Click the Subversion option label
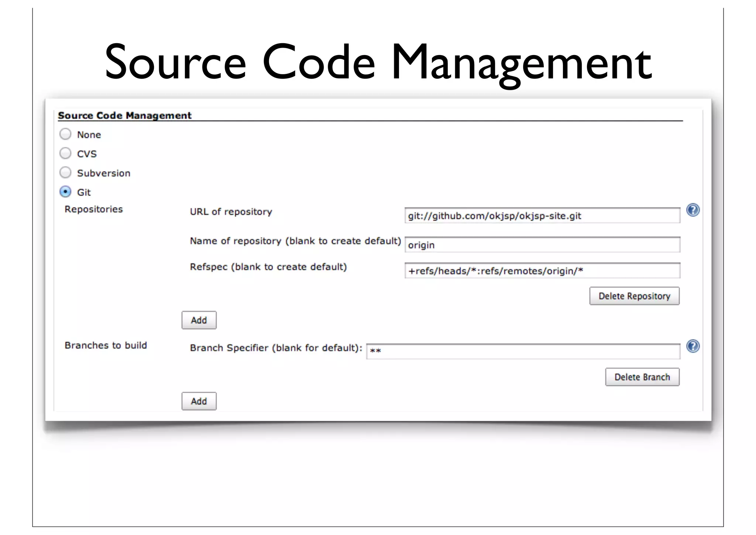The height and width of the screenshot is (535, 756). point(104,173)
